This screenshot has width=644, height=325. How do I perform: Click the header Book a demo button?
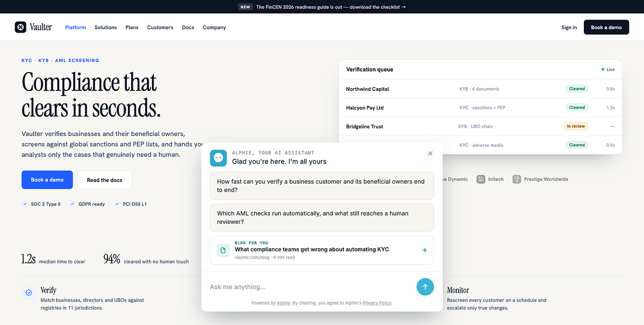tap(606, 27)
